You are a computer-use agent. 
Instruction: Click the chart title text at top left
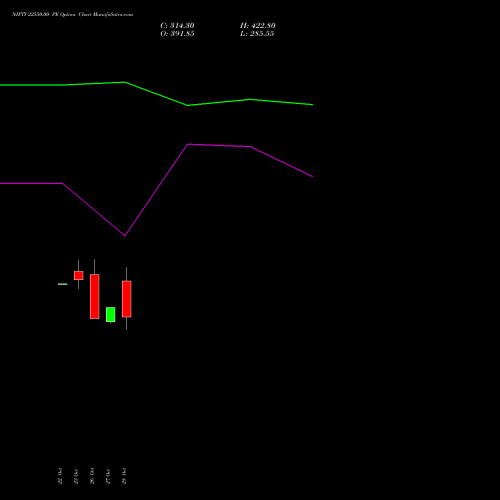(72, 14)
